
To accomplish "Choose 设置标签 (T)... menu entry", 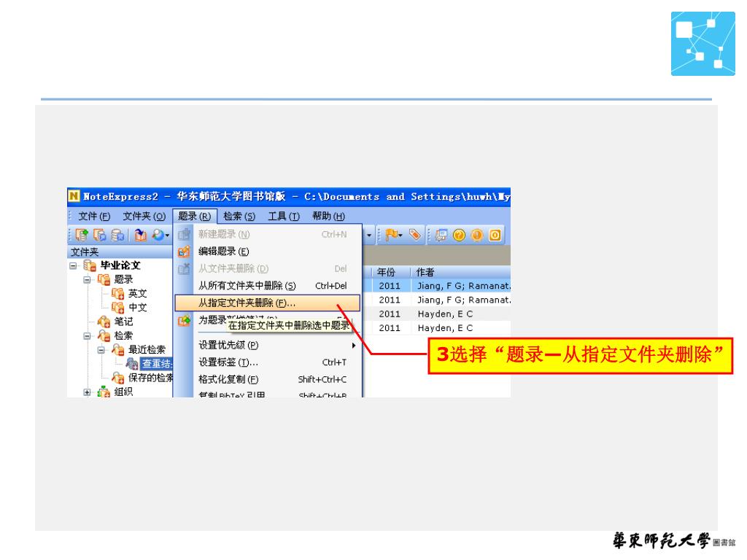I will pyautogui.click(x=267, y=362).
